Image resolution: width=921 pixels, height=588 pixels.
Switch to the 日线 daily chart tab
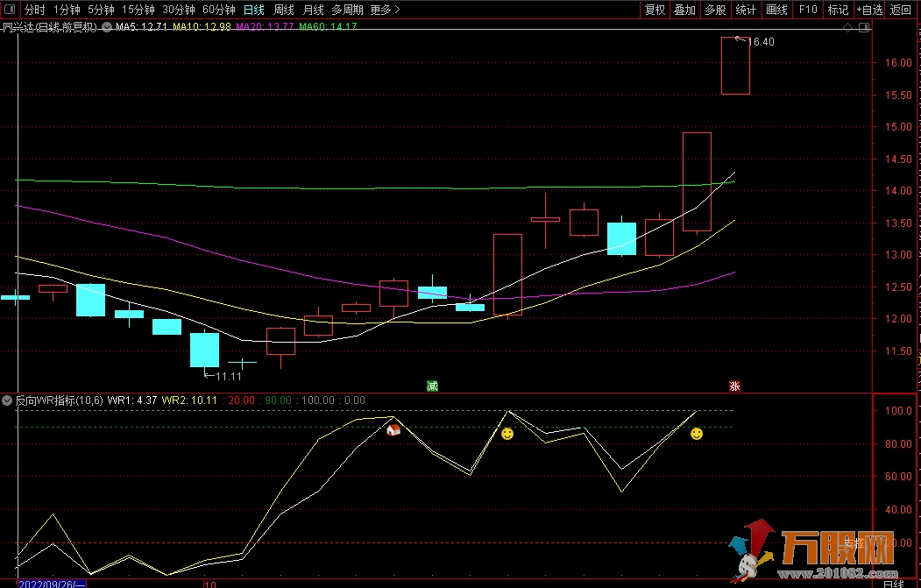pyautogui.click(x=253, y=10)
